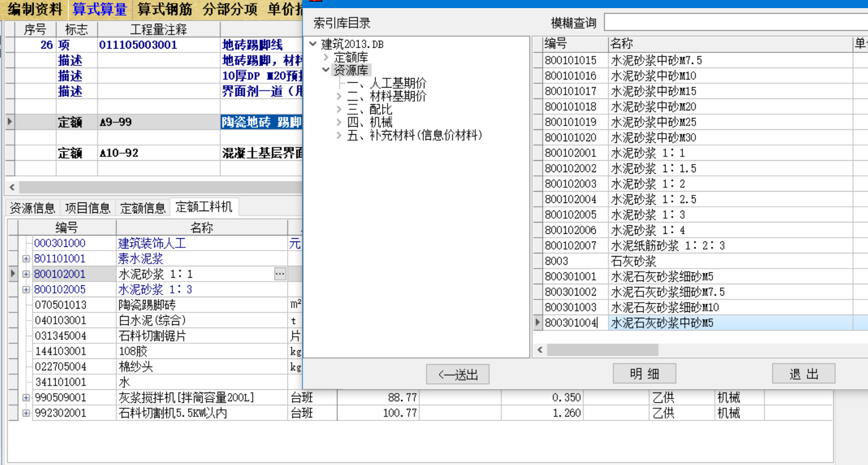The width and height of the screenshot is (868, 465).
Task: Select row 800101016 水泥砂浆中砂M10
Action: point(700,76)
